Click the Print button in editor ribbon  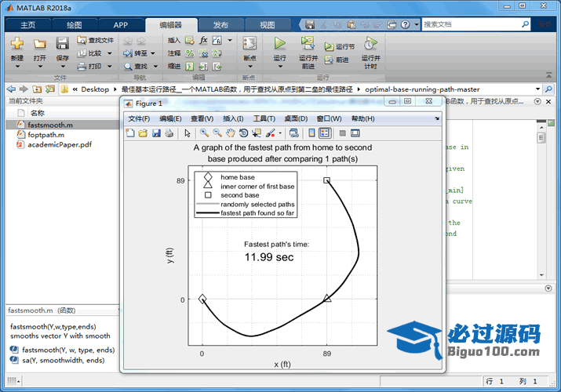[90, 66]
